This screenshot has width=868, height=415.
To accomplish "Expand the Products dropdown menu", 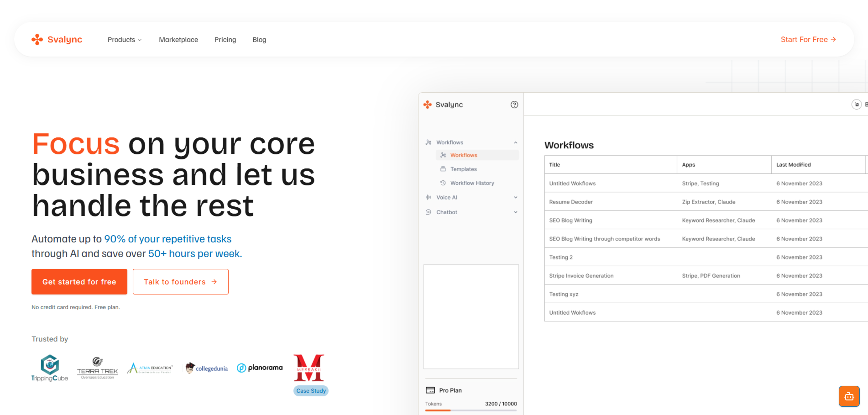I will pos(124,39).
